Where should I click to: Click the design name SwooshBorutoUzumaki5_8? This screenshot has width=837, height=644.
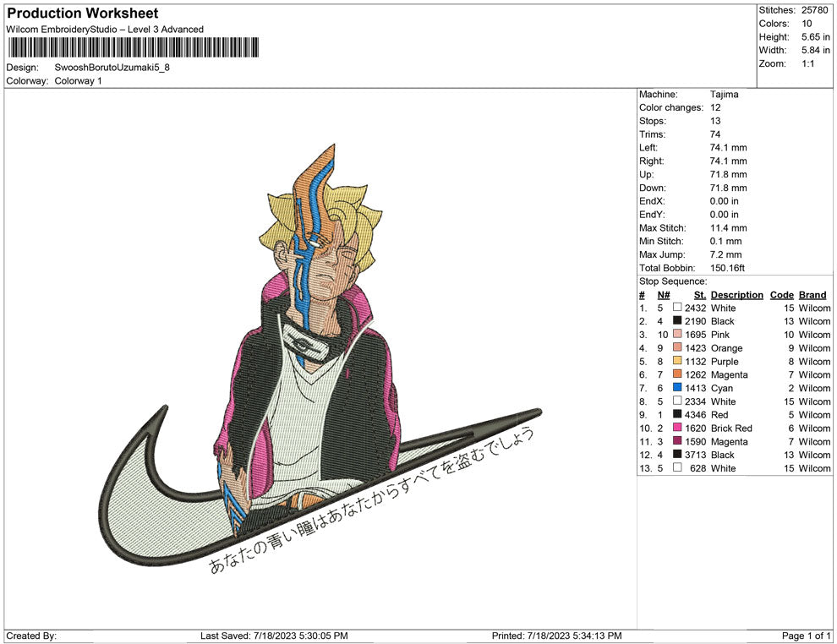112,68
